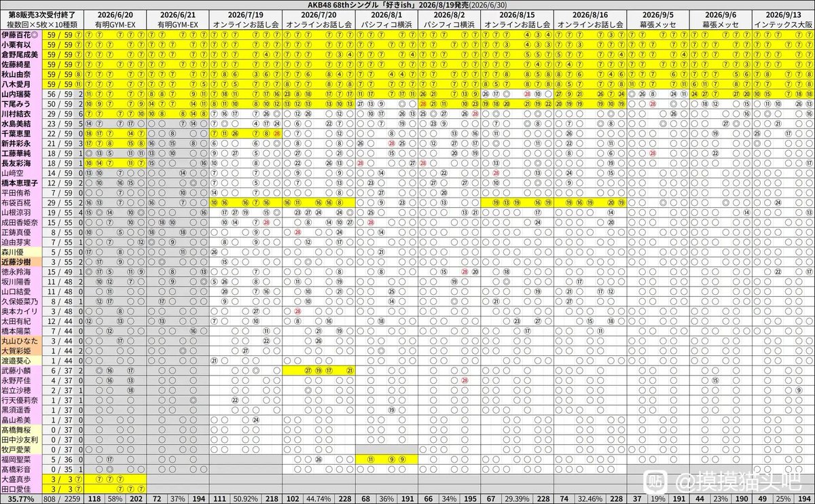Click member name 八木愛月
815x504 pixels.
click(x=17, y=85)
